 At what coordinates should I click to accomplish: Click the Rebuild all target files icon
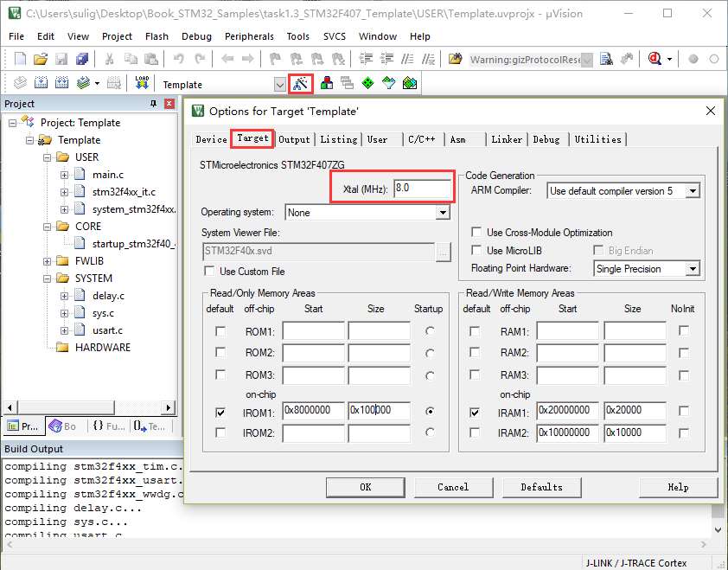click(61, 83)
